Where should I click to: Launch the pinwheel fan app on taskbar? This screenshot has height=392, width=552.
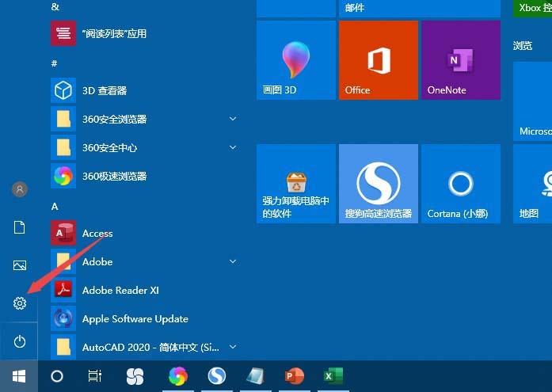pos(135,376)
